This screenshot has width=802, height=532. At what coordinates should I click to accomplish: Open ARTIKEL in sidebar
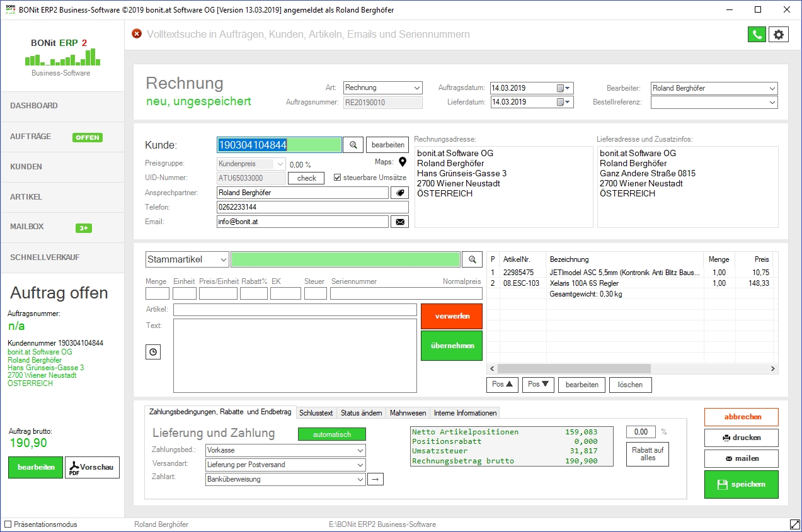[x=62, y=197]
